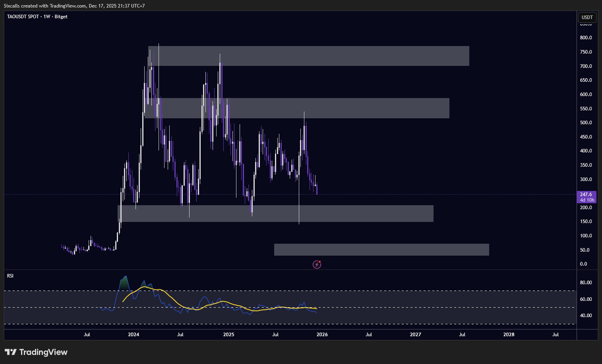Viewport: 602px width, 364px height.
Task: Click the 40.00 level on the RSI scale
Action: [x=586, y=316]
